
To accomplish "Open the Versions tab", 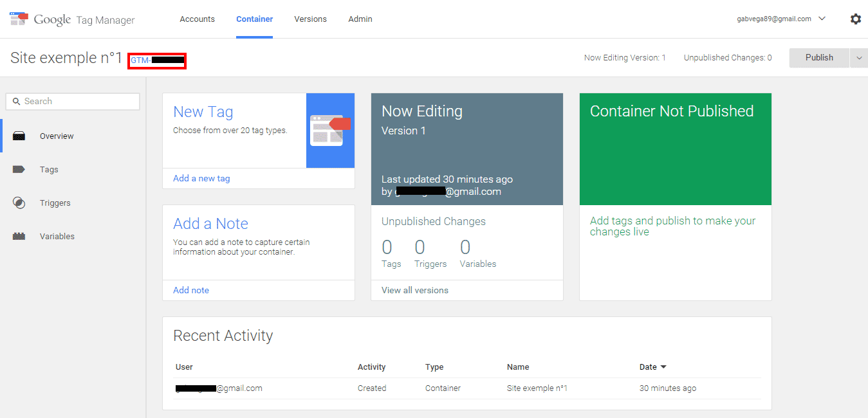I will (x=310, y=19).
